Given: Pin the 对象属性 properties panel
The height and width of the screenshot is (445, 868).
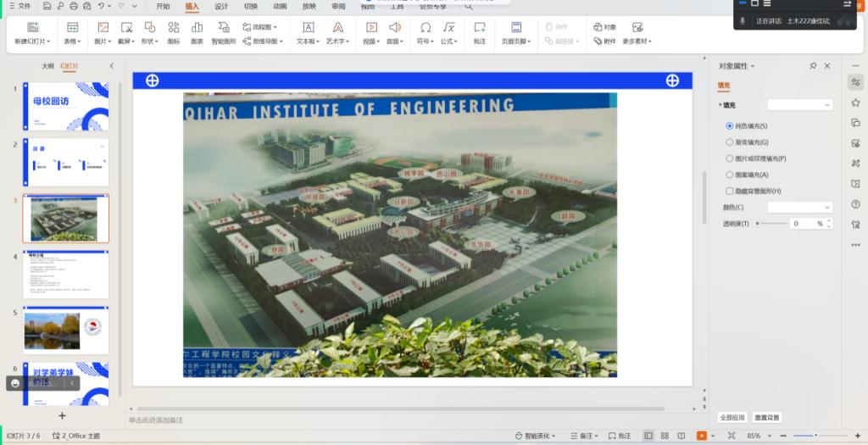Looking at the screenshot, I should coord(813,66).
